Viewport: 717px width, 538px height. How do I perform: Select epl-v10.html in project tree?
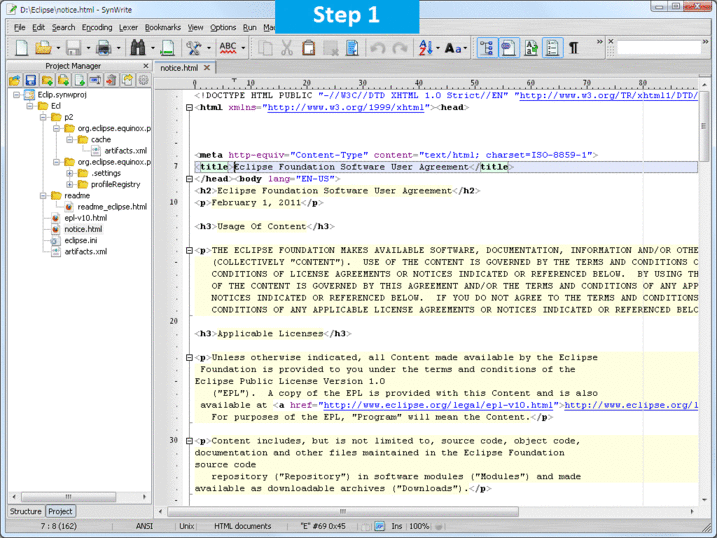pos(84,218)
